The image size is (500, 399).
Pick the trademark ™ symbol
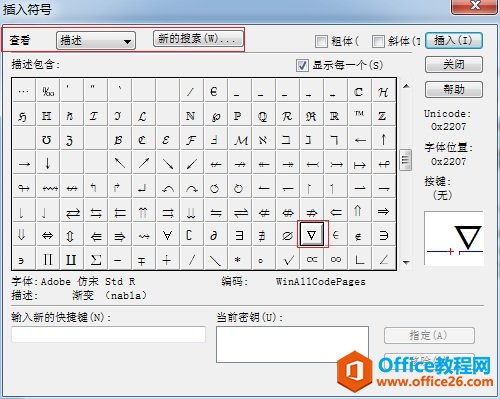359,115
